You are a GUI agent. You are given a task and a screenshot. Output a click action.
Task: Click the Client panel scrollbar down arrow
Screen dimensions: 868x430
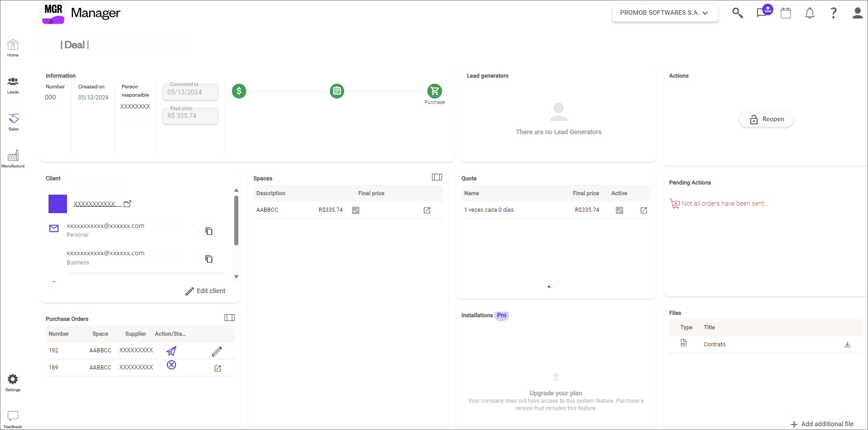[236, 277]
